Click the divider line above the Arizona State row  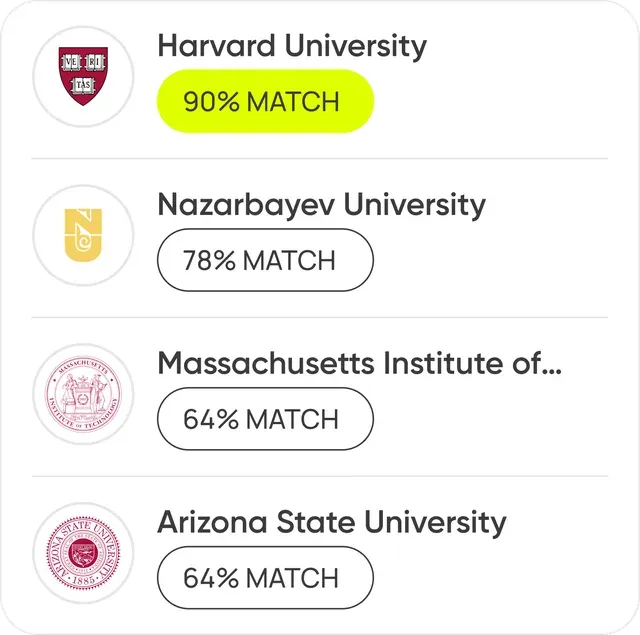tap(320, 476)
